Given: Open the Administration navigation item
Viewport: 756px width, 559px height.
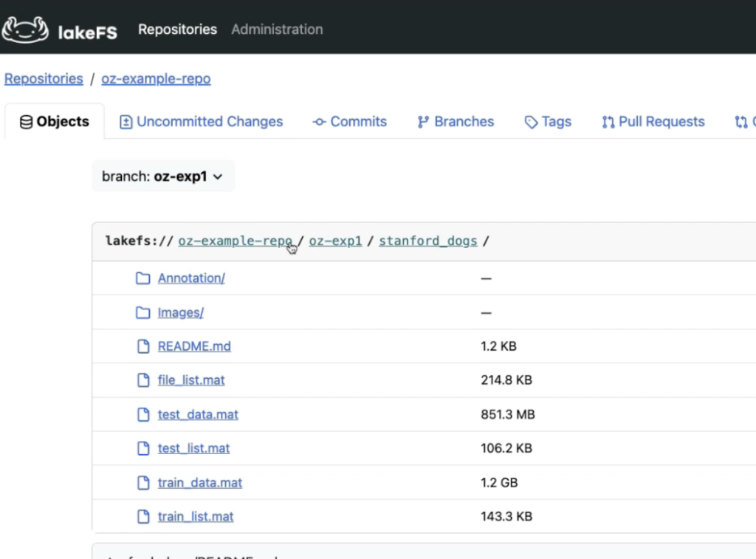Looking at the screenshot, I should pyautogui.click(x=277, y=30).
